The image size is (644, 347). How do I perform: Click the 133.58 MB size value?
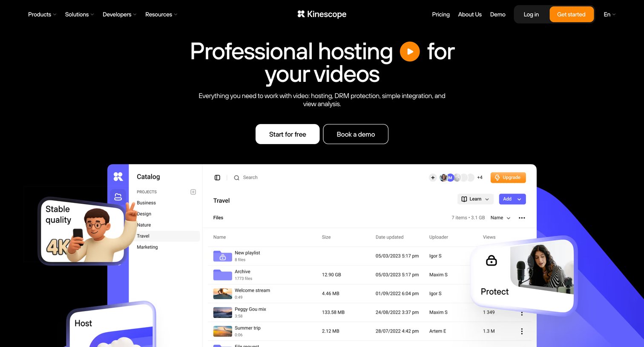tap(333, 312)
